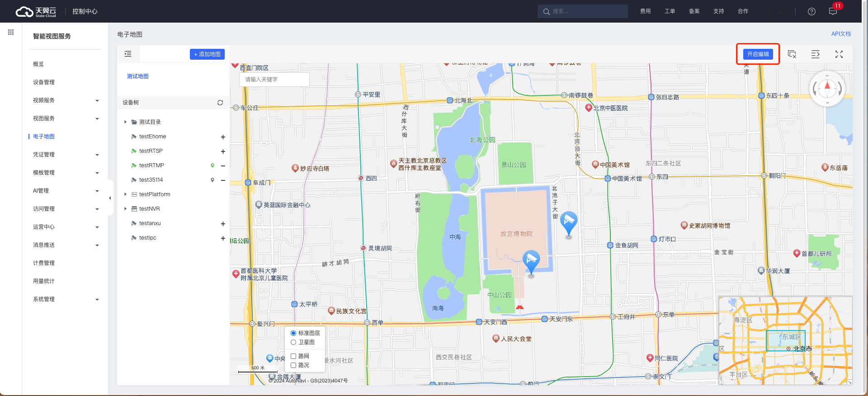Locate test35114 on the map
The width and height of the screenshot is (868, 396).
(x=212, y=180)
